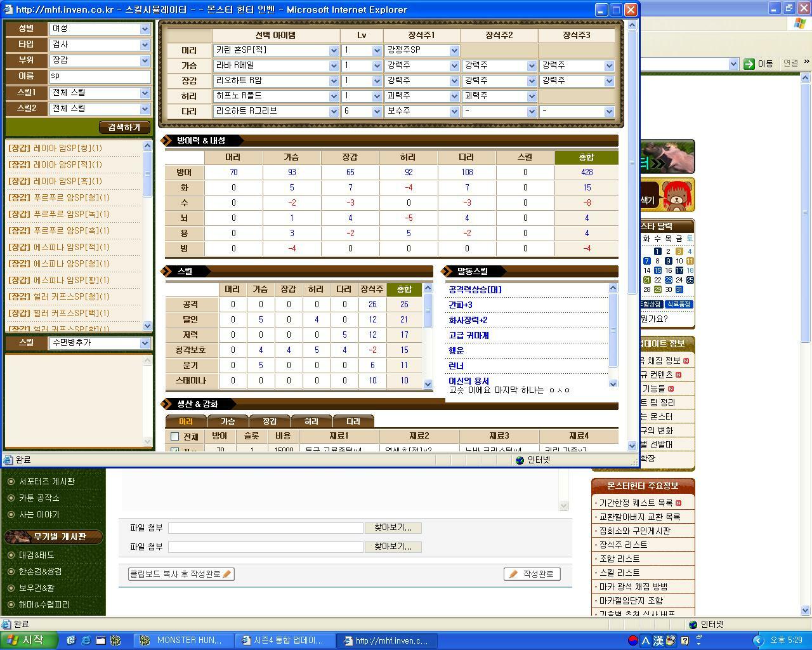Switch to the 가슴 tab in 생산 & 강화
The width and height of the screenshot is (812, 650).
click(x=228, y=421)
